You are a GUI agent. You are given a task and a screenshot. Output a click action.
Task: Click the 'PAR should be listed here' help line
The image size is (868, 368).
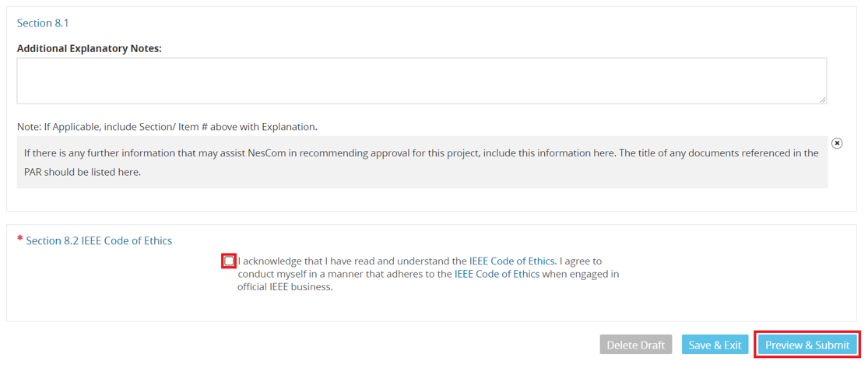pos(83,171)
